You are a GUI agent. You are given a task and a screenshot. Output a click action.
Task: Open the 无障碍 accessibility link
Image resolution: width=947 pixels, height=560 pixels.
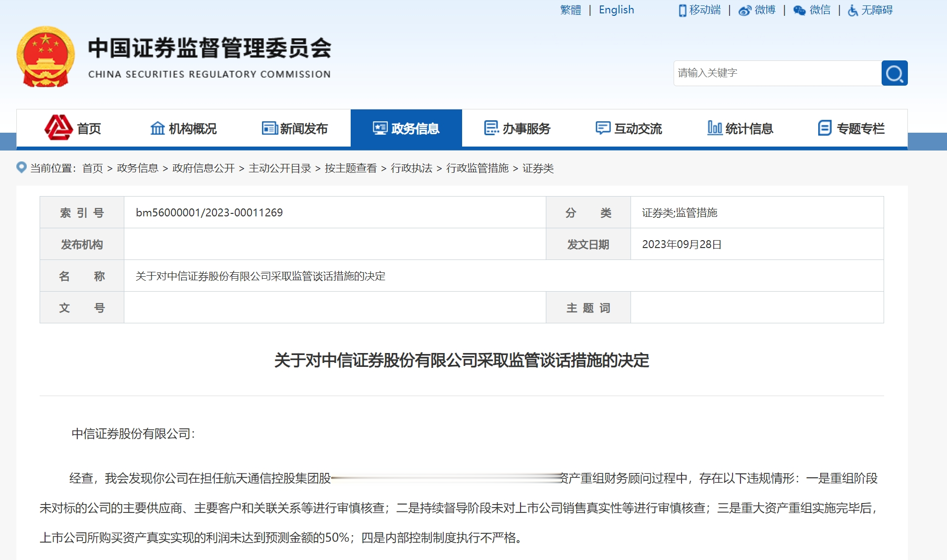(x=877, y=10)
